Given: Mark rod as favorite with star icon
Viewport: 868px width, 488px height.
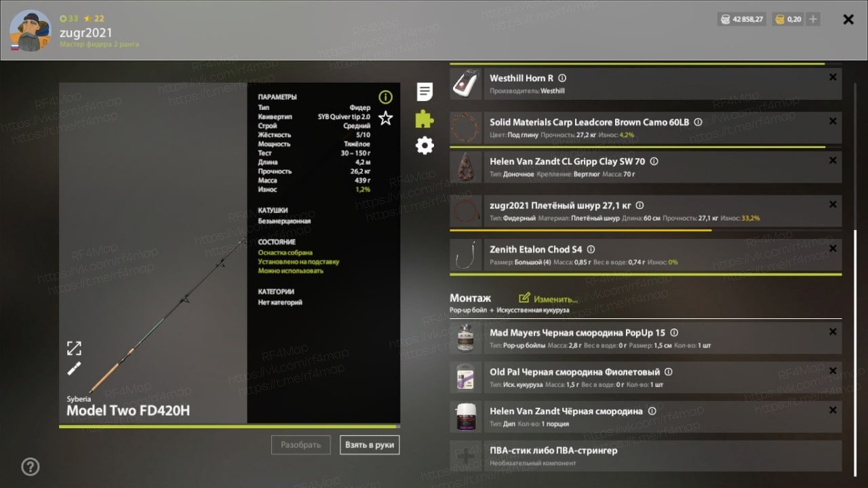Looking at the screenshot, I should [385, 118].
